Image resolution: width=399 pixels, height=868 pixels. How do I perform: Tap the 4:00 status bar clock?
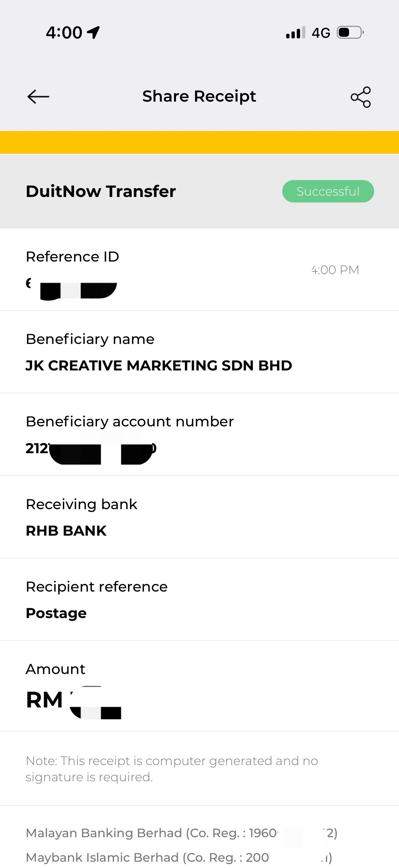(x=64, y=33)
